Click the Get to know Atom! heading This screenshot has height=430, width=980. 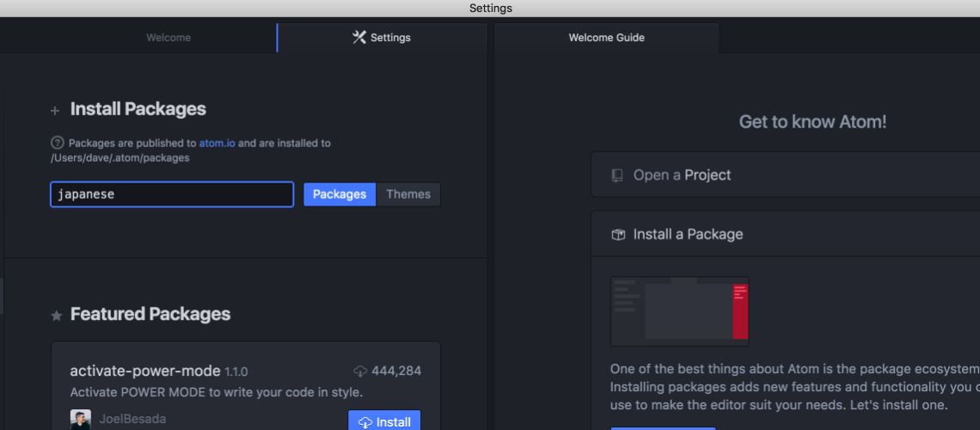(812, 122)
